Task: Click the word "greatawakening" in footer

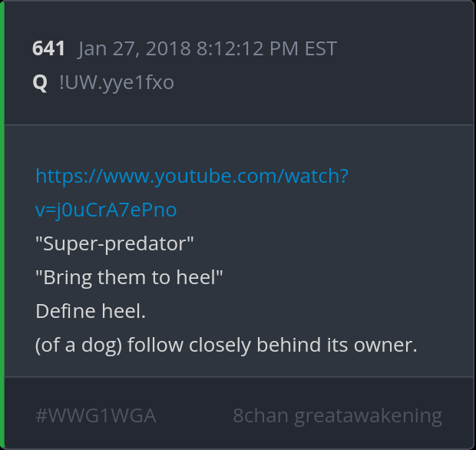Action: click(369, 416)
